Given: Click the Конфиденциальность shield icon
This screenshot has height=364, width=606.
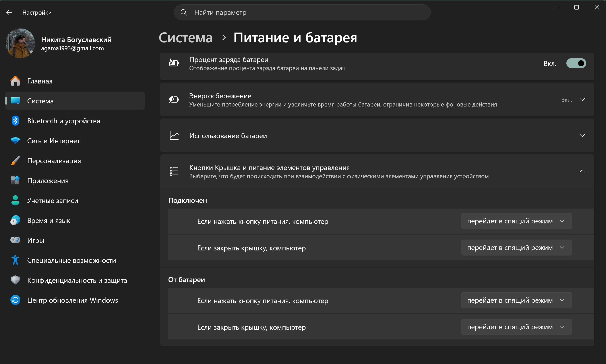Looking at the screenshot, I should point(15,280).
